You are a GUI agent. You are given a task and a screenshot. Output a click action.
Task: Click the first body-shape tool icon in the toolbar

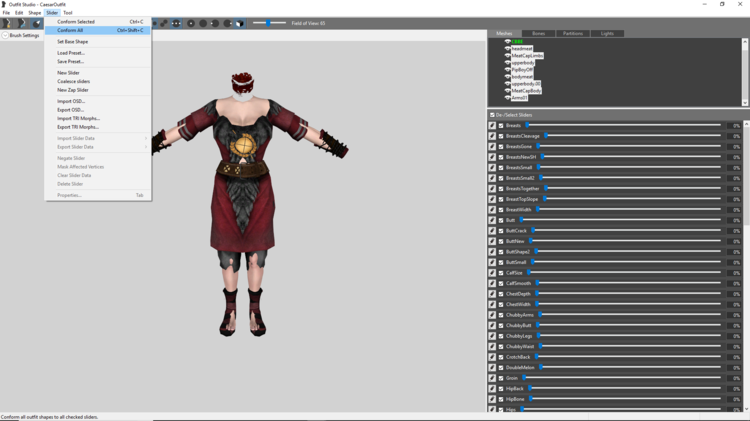[x=7, y=23]
